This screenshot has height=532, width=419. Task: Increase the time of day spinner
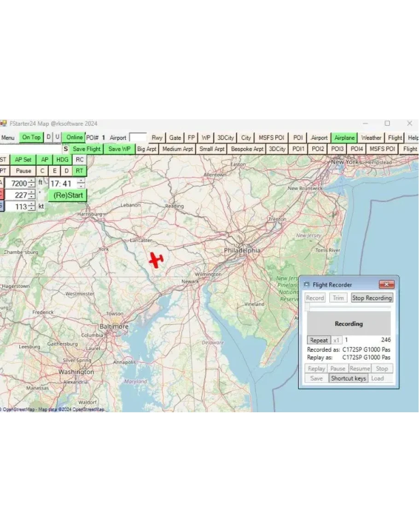[81, 181]
